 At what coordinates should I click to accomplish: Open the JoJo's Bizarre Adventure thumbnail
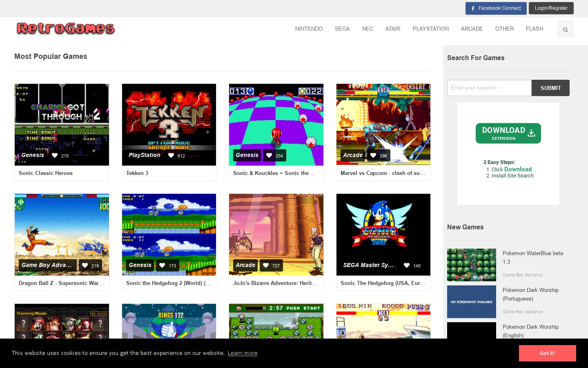pos(276,235)
